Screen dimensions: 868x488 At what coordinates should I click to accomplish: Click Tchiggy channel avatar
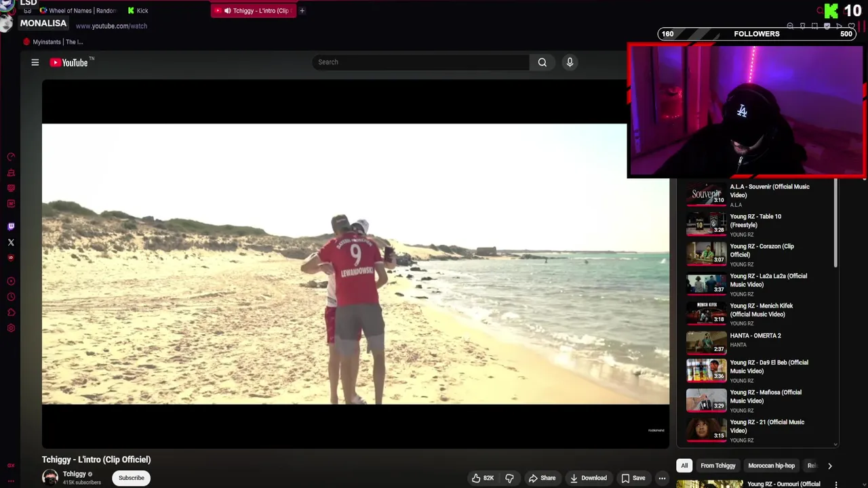[50, 478]
